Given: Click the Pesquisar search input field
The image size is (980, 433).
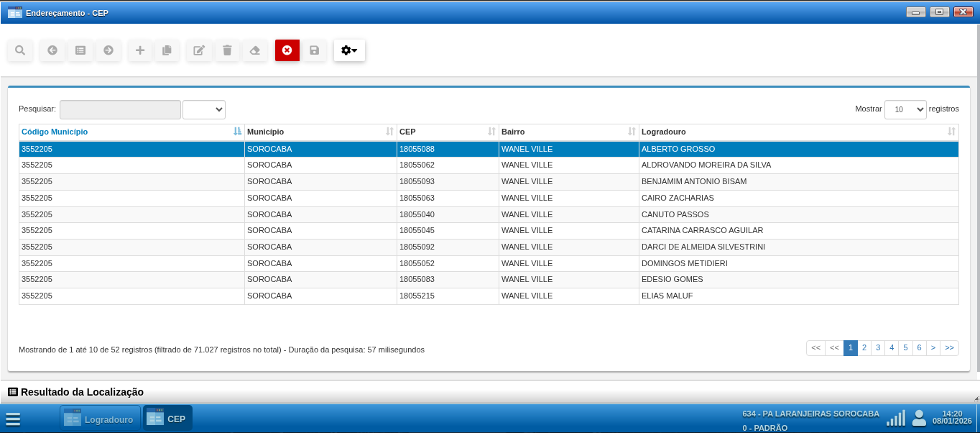Looking at the screenshot, I should [120, 109].
